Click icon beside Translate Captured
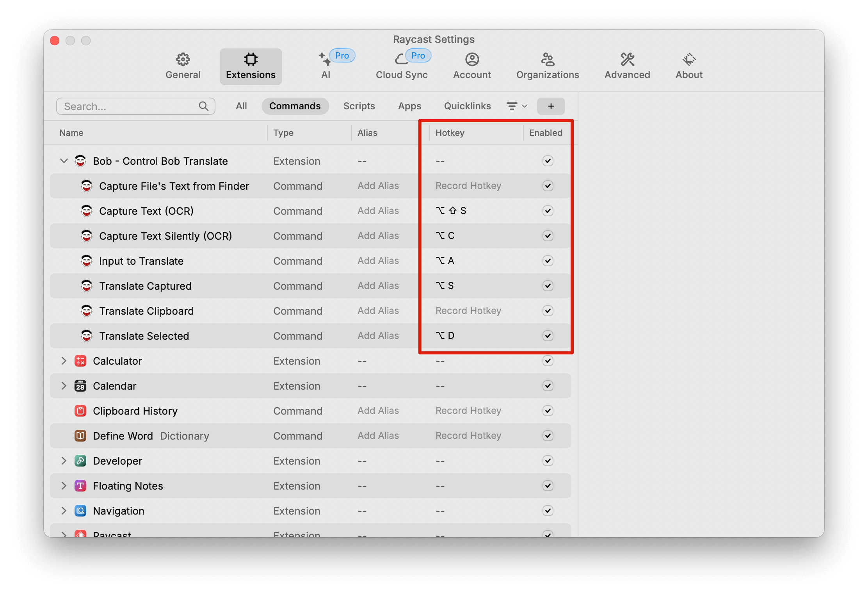Viewport: 868px width, 595px height. 87,286
